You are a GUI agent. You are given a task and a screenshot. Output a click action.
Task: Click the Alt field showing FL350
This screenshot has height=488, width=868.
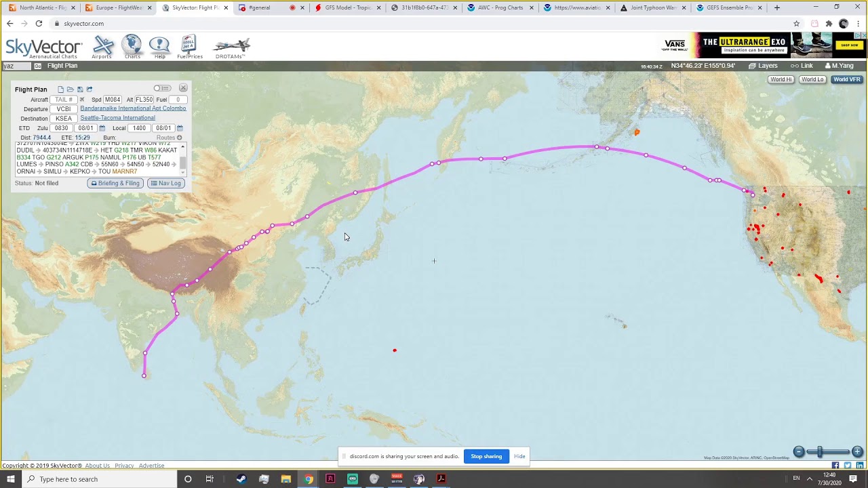point(144,100)
